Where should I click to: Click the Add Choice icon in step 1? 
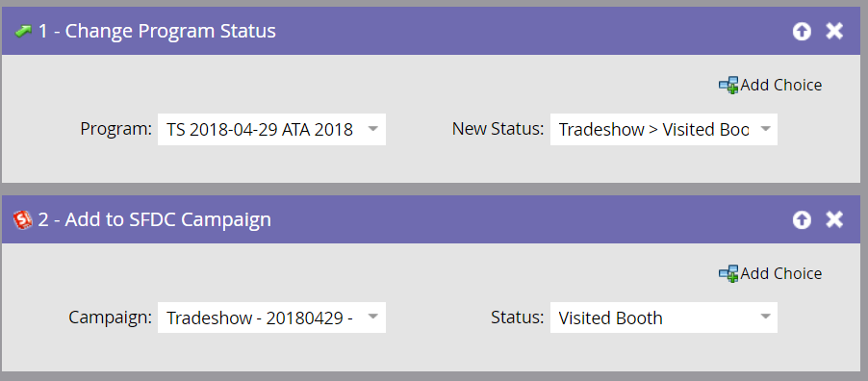coord(728,86)
